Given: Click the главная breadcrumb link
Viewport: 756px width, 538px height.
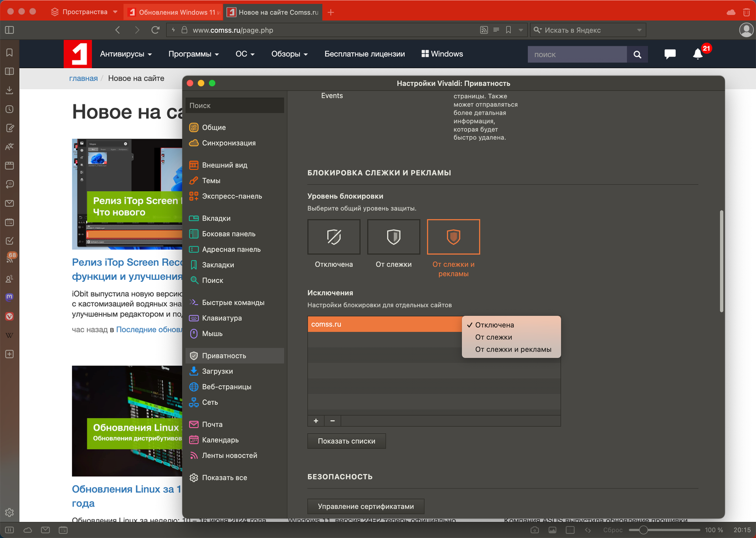Looking at the screenshot, I should (x=84, y=78).
